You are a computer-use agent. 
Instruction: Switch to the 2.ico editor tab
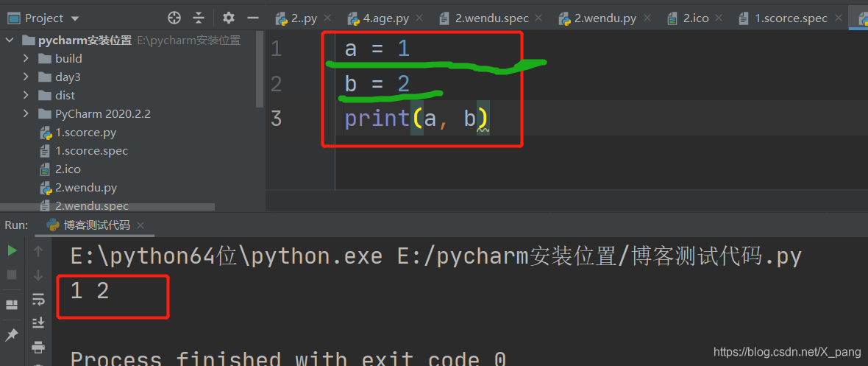[696, 18]
